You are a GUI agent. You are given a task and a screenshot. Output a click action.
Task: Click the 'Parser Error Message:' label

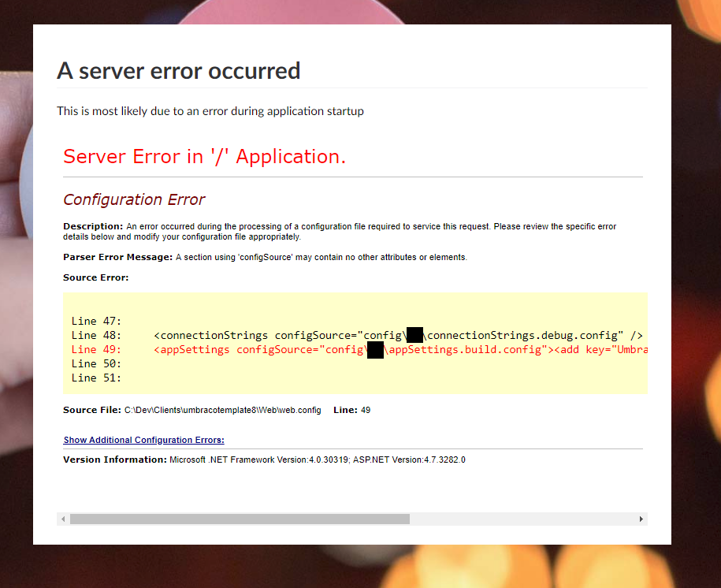point(117,257)
